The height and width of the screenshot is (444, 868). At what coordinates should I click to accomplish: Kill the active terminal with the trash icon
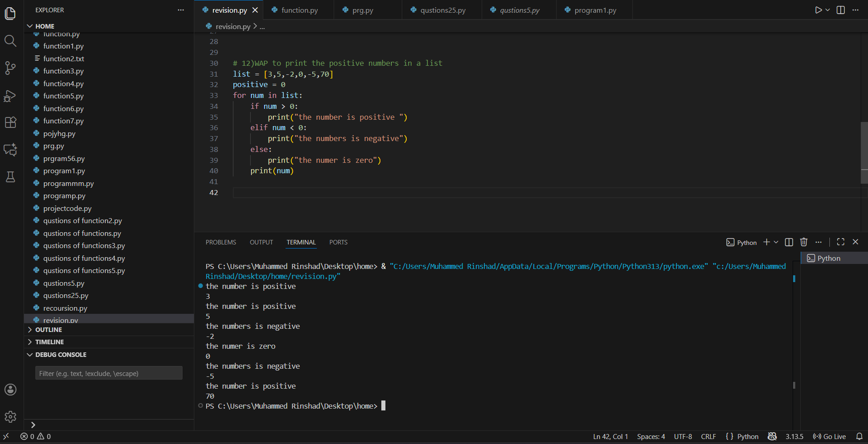[803, 242]
